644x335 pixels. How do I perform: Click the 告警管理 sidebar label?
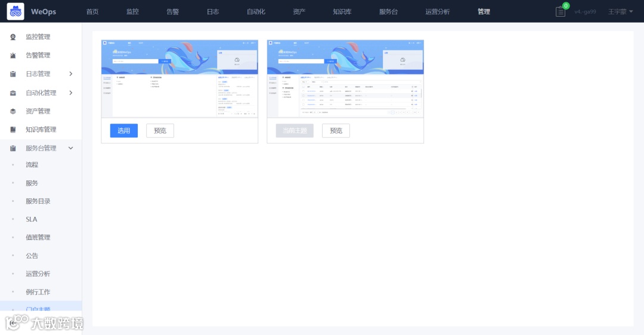click(x=38, y=55)
